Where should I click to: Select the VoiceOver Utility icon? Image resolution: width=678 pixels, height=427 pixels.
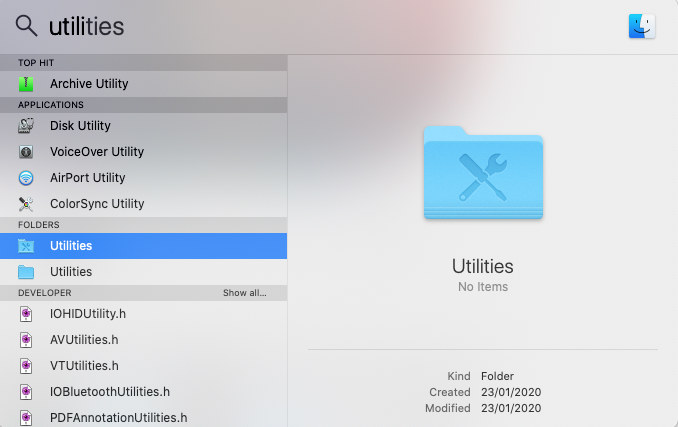pos(27,152)
